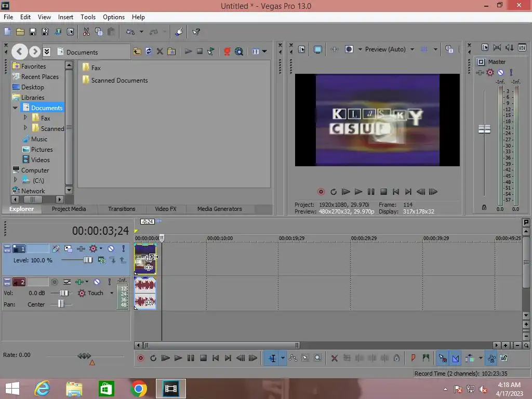Mute audio track 2
This screenshot has height=399, width=532.
(97, 282)
